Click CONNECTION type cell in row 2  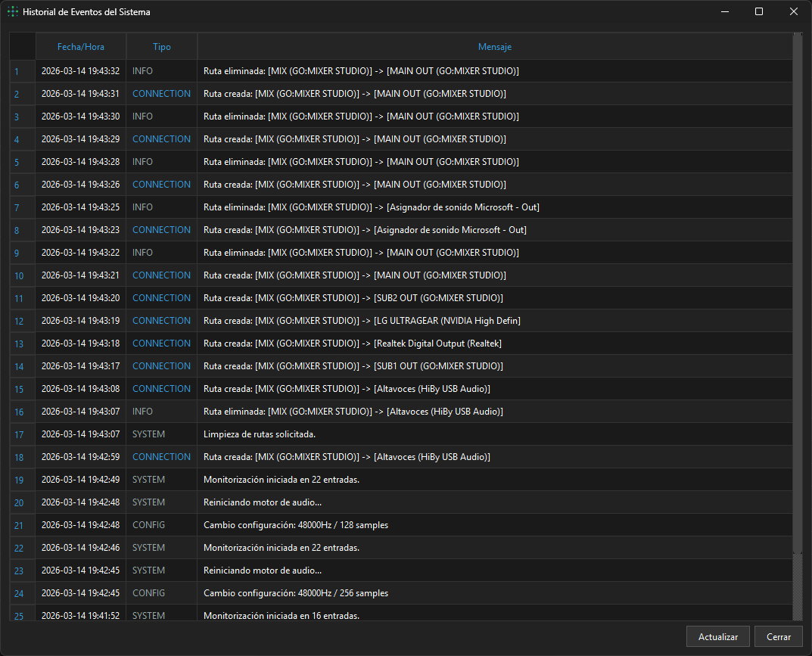coord(162,94)
